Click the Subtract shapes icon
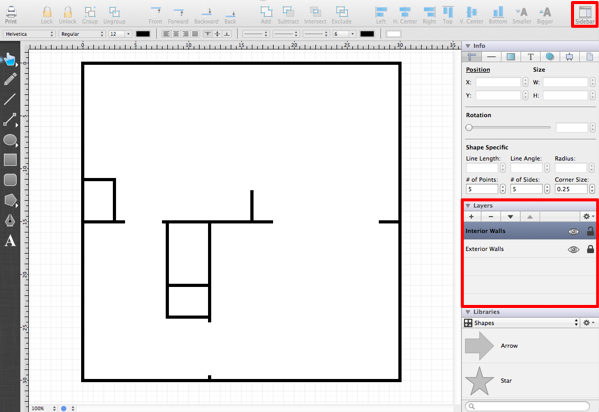 point(288,15)
